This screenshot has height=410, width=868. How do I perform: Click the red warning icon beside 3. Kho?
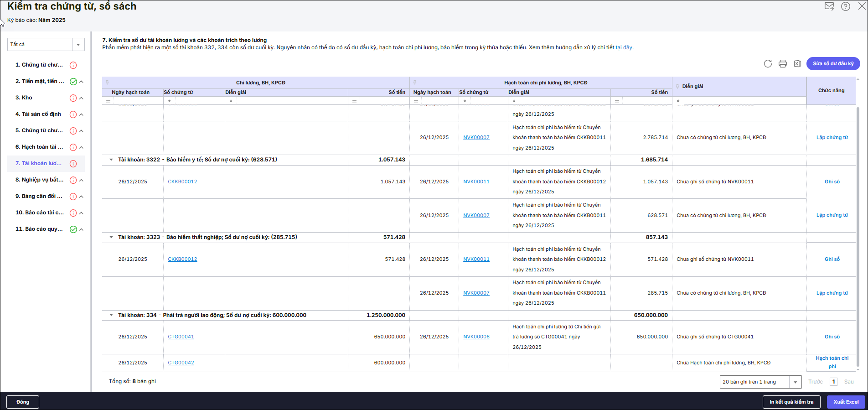tap(73, 98)
